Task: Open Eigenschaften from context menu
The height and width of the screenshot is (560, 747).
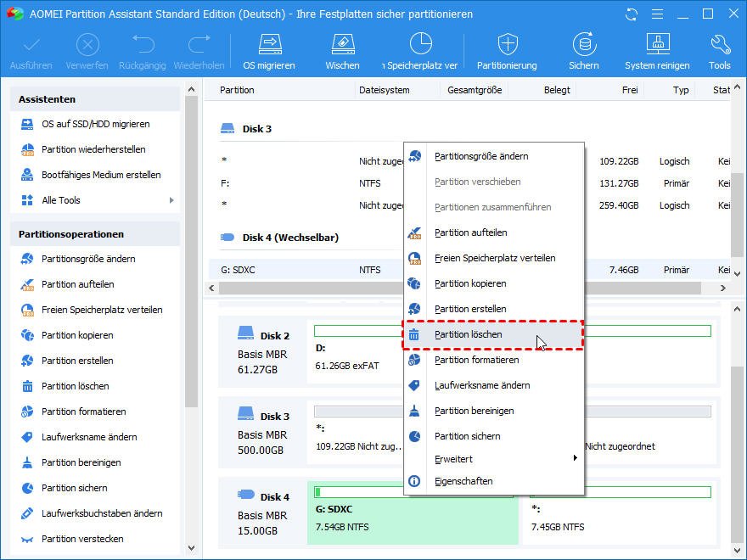Action: (493, 481)
